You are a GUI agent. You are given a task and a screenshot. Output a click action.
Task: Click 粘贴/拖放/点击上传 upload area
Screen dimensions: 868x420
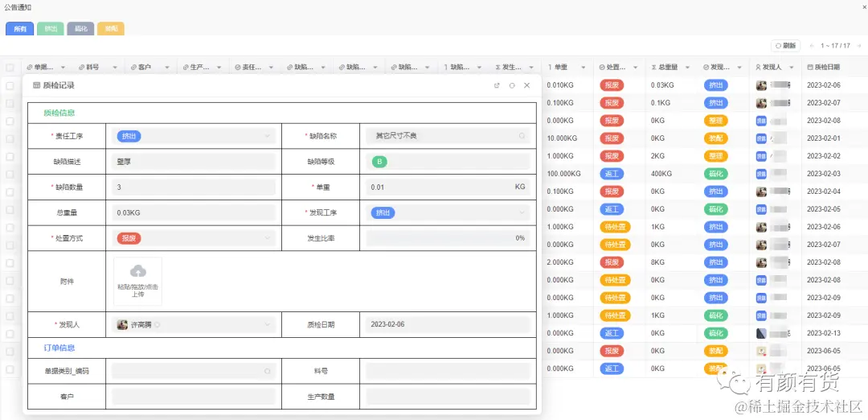click(138, 282)
